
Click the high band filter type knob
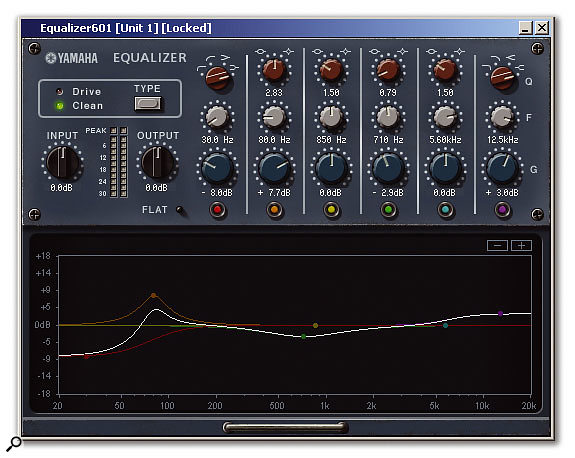click(502, 77)
